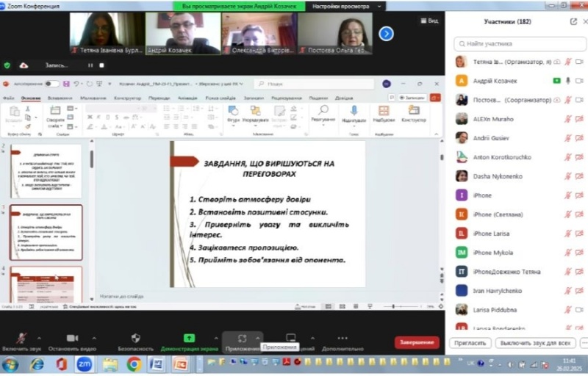Open Zoom app in taskbar
The image size is (588, 376).
[84, 364]
